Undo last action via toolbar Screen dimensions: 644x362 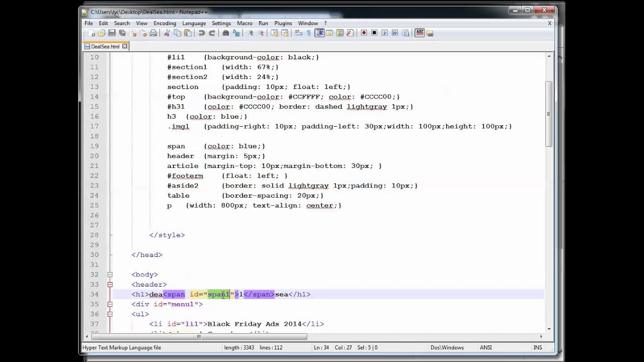(202, 33)
